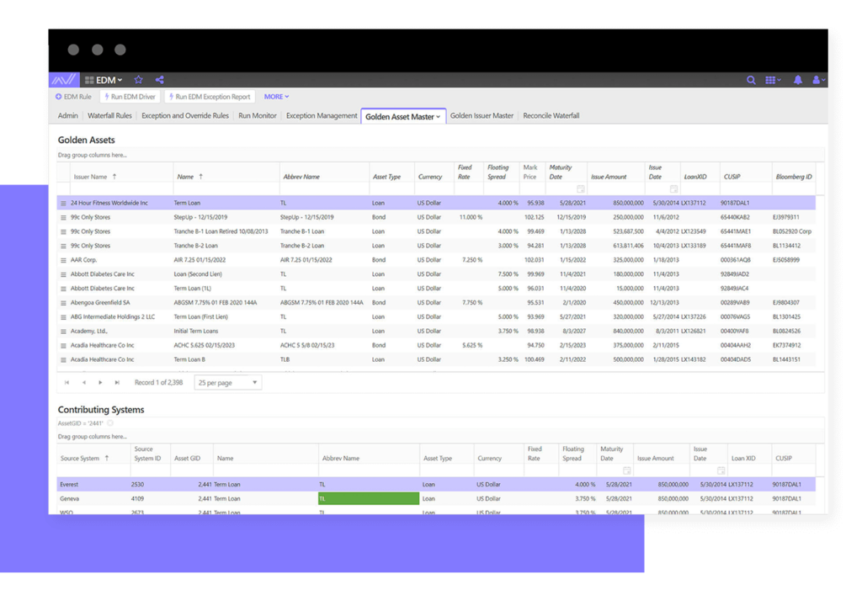Click the Golden Assets drag group columns area
This screenshot has width=862, height=616.
click(439, 156)
